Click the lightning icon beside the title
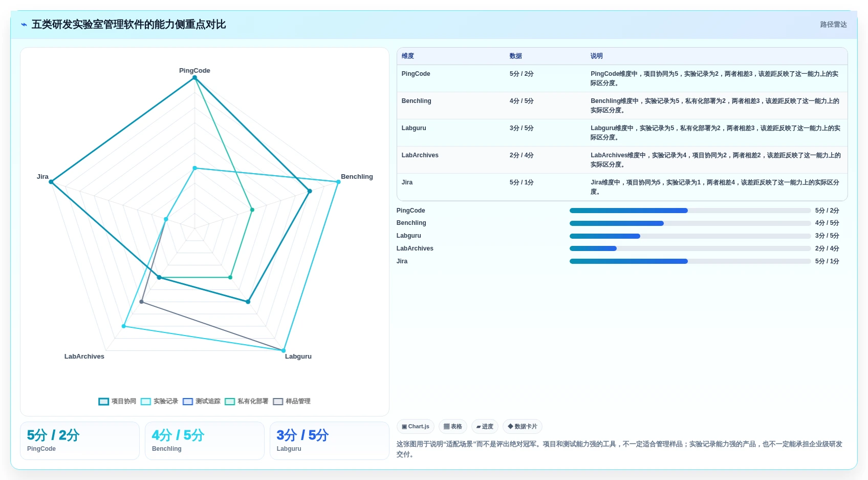This screenshot has width=868, height=480. [x=24, y=25]
